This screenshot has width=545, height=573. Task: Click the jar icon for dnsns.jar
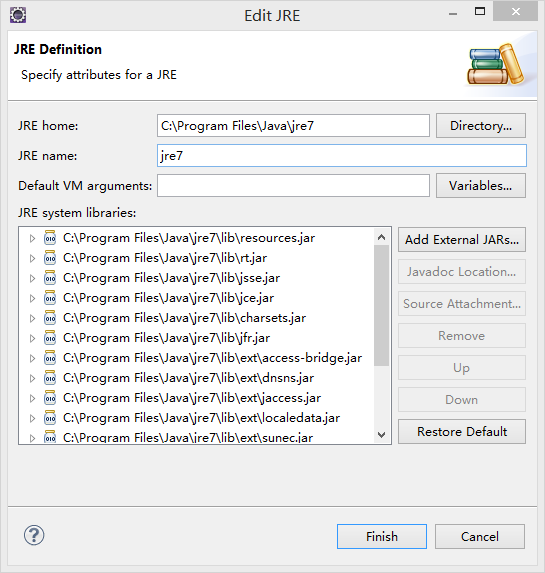50,378
